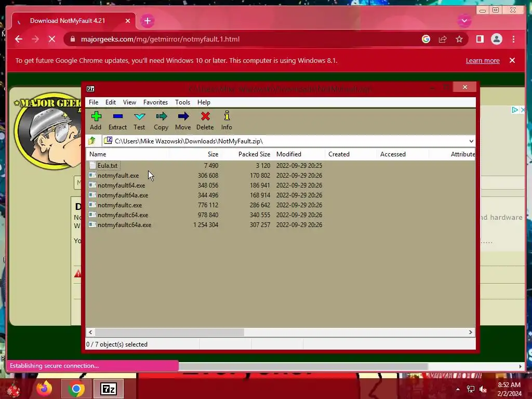Click the network tray icon
This screenshot has width=532, height=399.
pyautogui.click(x=471, y=389)
